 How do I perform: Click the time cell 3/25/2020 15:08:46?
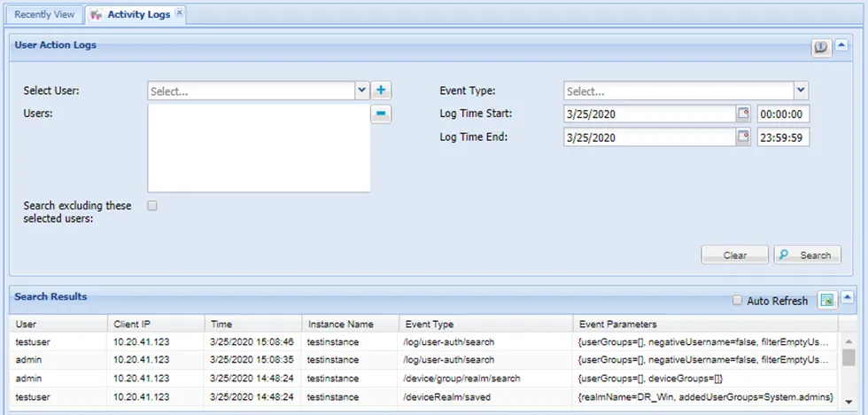point(253,342)
